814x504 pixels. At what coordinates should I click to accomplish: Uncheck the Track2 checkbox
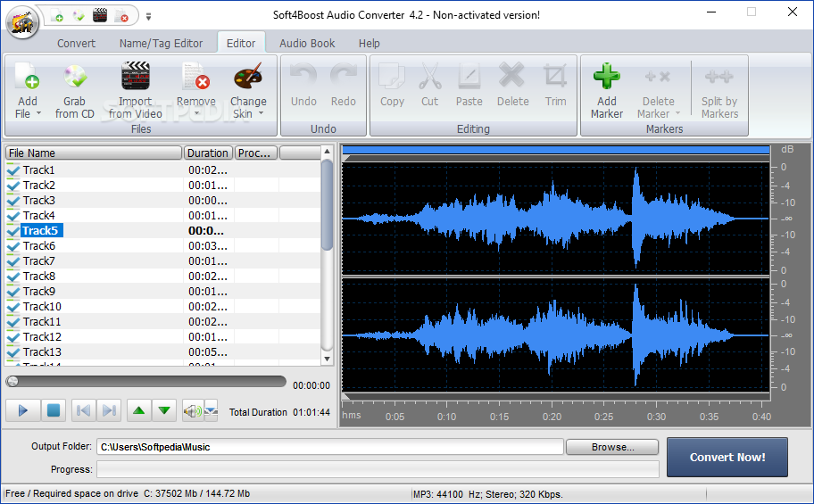click(x=13, y=186)
